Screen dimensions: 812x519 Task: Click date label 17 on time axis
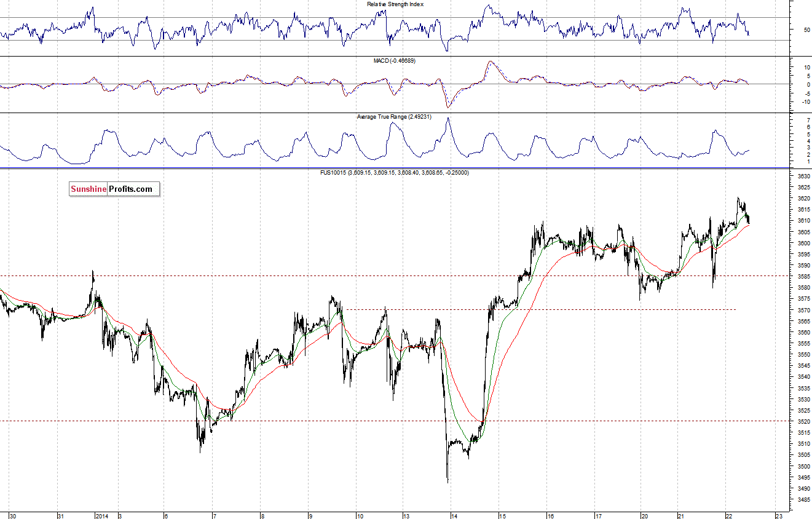pyautogui.click(x=598, y=515)
